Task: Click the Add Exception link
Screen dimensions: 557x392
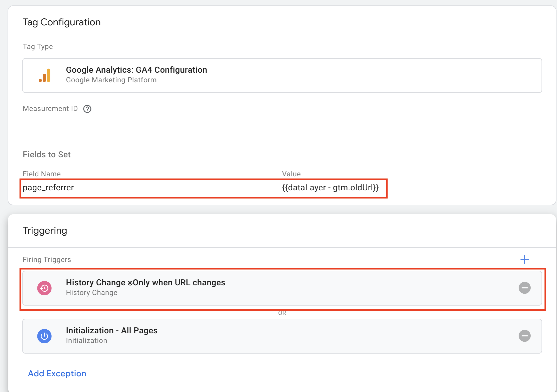Action: (57, 373)
